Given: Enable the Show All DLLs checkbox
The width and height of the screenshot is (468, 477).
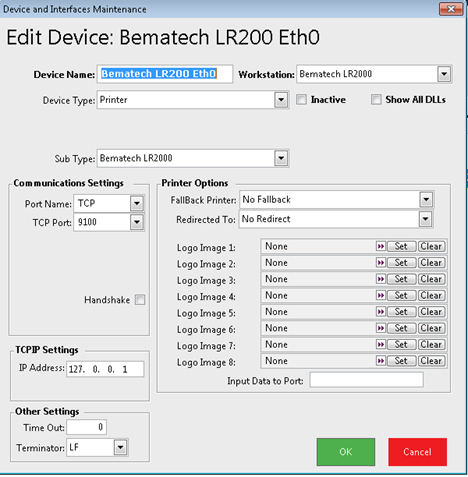Looking at the screenshot, I should tap(376, 100).
